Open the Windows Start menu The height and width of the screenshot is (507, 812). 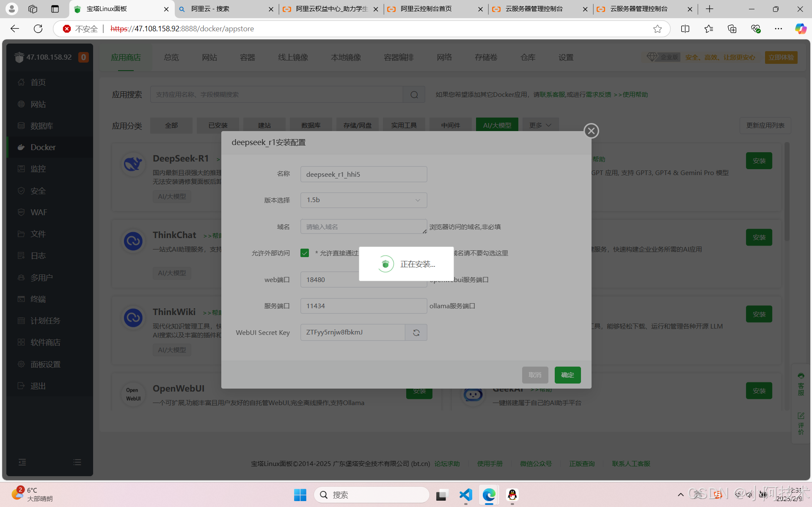pyautogui.click(x=300, y=495)
